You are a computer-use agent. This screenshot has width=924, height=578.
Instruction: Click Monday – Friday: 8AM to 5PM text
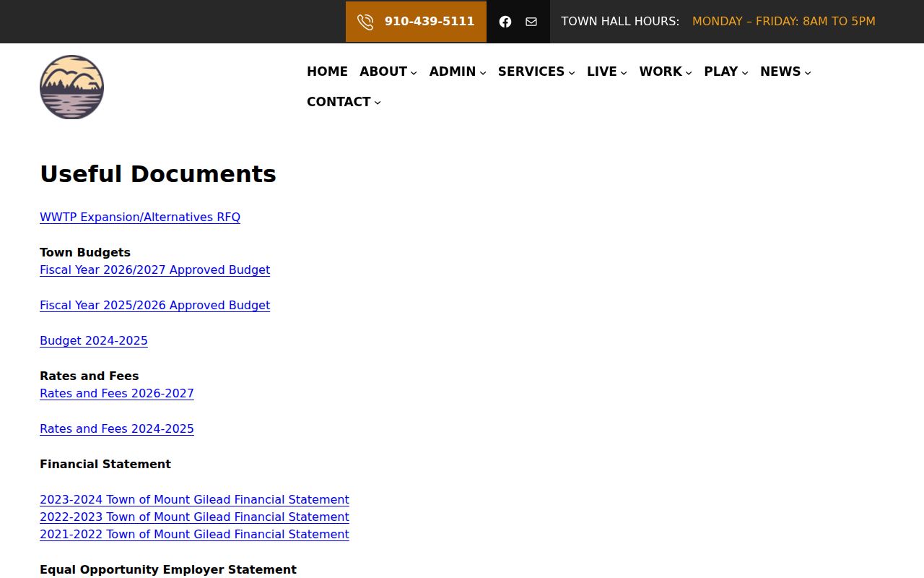[784, 22]
